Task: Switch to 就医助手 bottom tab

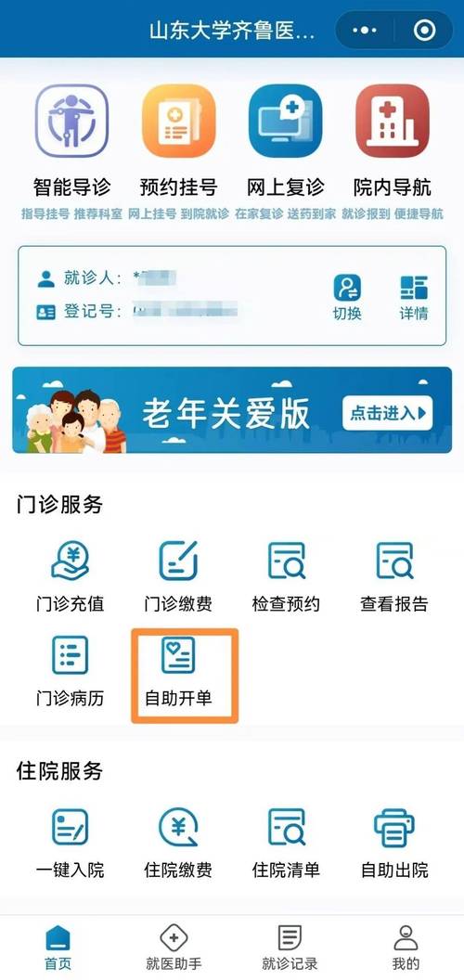Action: (174, 948)
